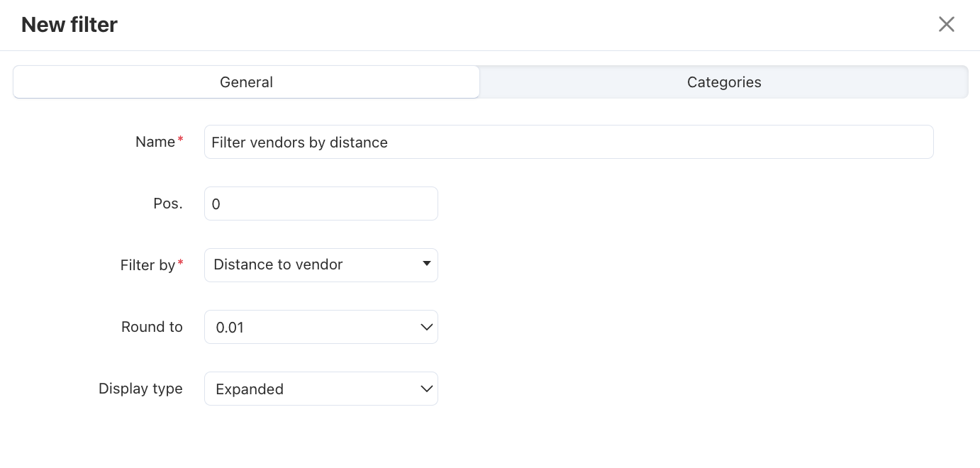Screen dimensions: 980x468
Task: Click the Display type label
Action: 140,389
